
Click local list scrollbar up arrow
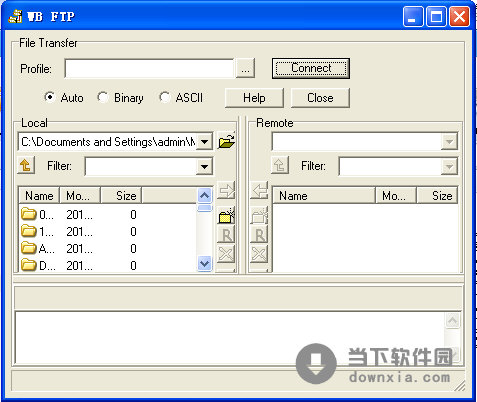coord(204,195)
